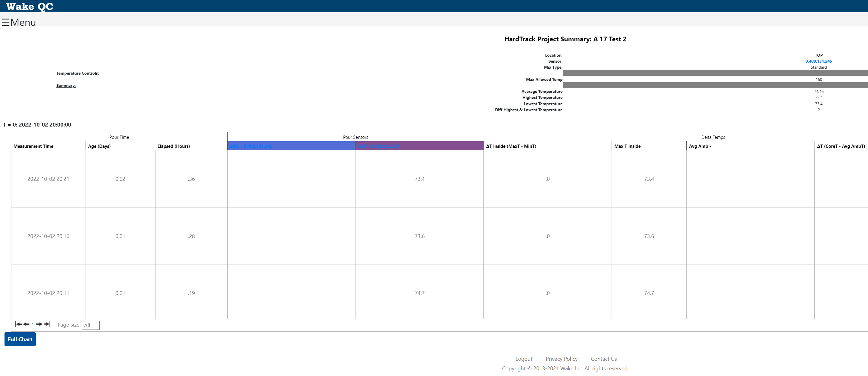868x376 pixels.
Task: Click SIDE - 0.400.131.245 sensor header
Action: (x=251, y=146)
